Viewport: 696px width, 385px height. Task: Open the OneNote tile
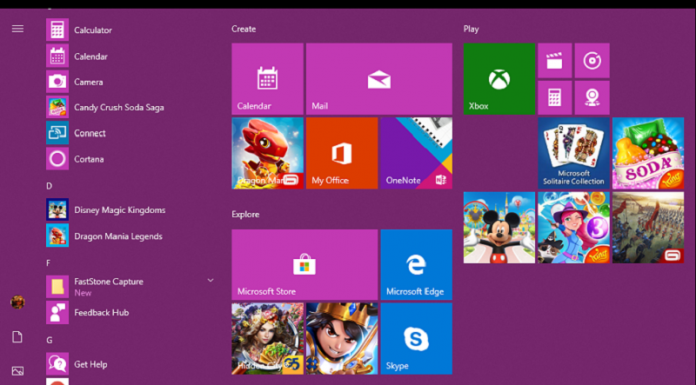[x=416, y=153]
